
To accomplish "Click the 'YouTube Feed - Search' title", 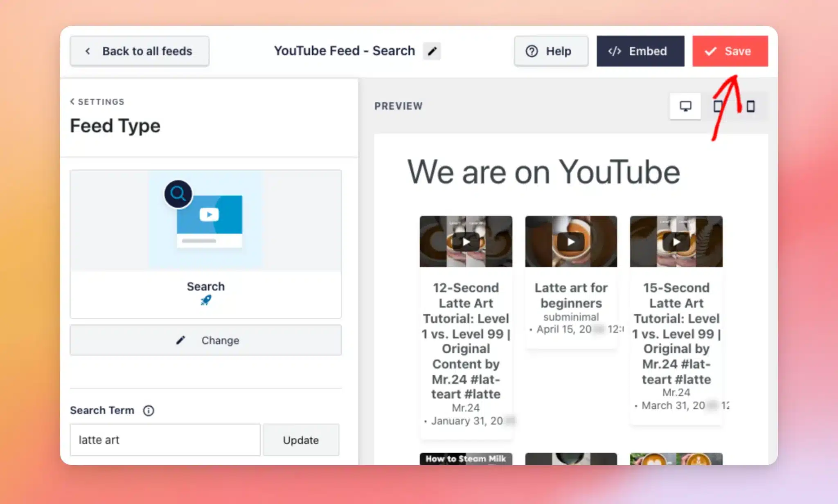I will (345, 51).
